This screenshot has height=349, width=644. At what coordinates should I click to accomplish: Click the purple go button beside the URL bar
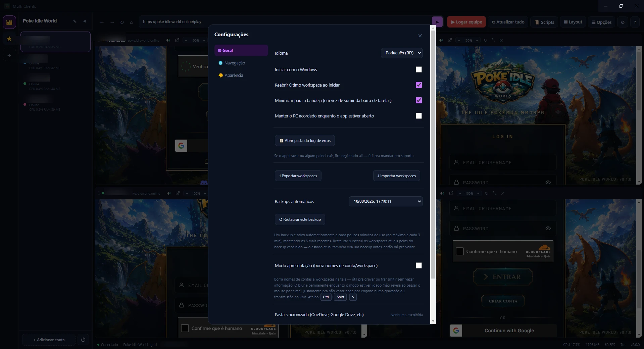point(437,22)
